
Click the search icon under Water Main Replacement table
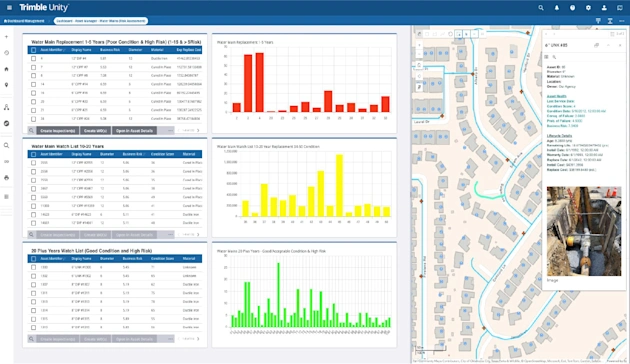[x=31, y=131]
